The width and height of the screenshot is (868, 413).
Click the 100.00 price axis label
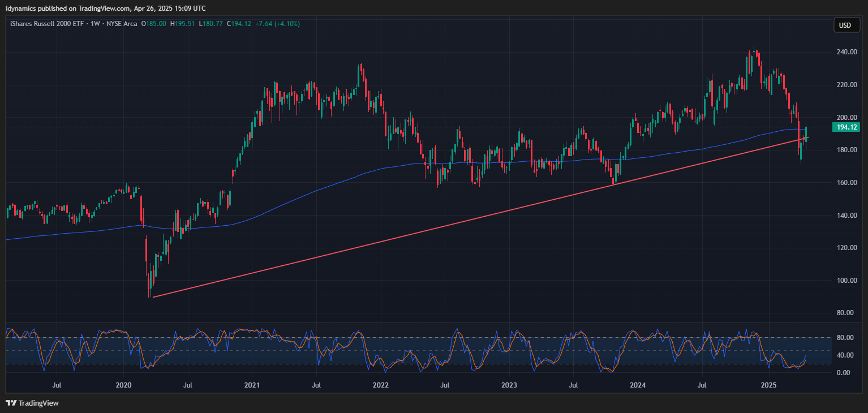tap(846, 281)
